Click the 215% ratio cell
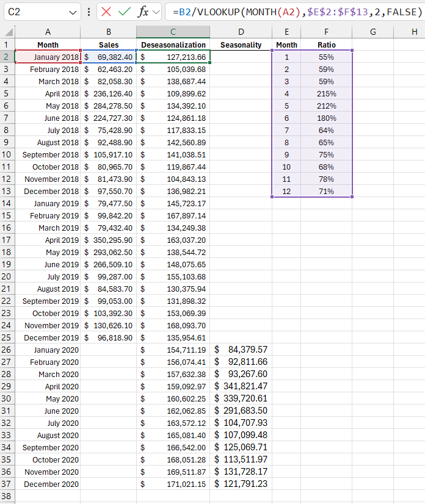The height and width of the screenshot is (504, 425). tap(326, 93)
